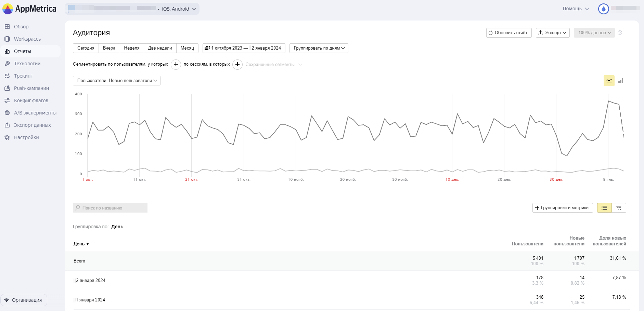The image size is (644, 311).
Task: Open Технологии wrench icon
Action: [x=7, y=64]
